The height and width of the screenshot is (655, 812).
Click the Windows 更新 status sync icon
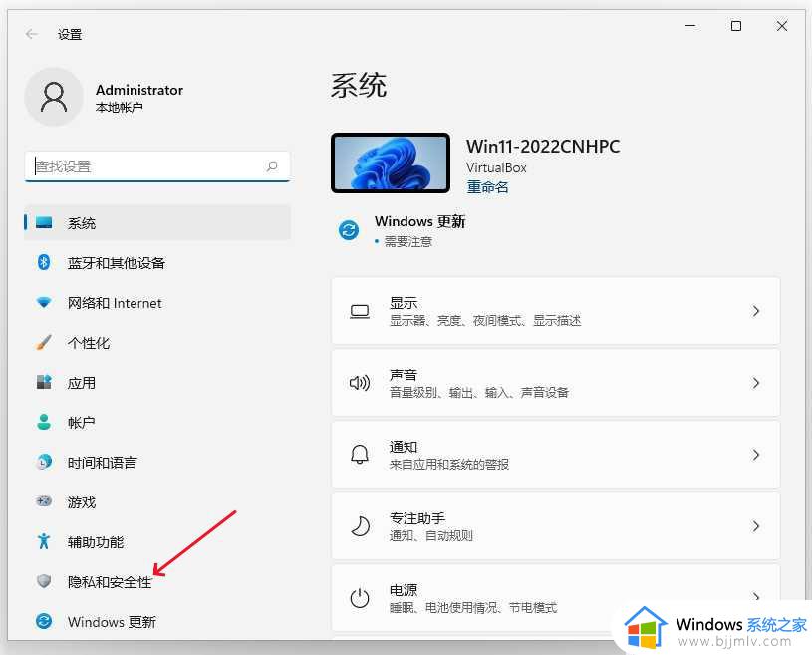click(x=349, y=230)
